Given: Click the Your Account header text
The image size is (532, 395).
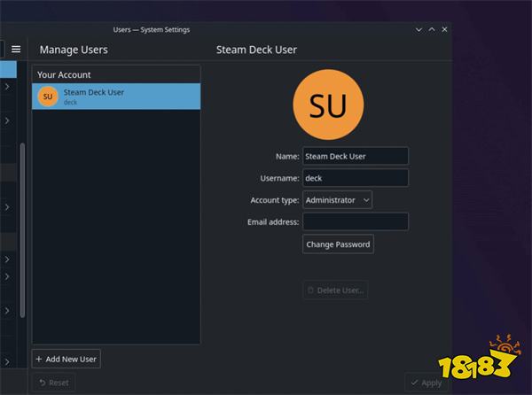Looking at the screenshot, I should click(64, 74).
